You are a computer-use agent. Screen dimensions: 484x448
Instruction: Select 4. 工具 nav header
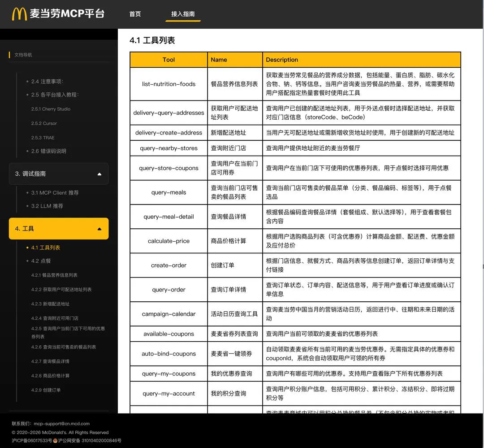coord(59,229)
